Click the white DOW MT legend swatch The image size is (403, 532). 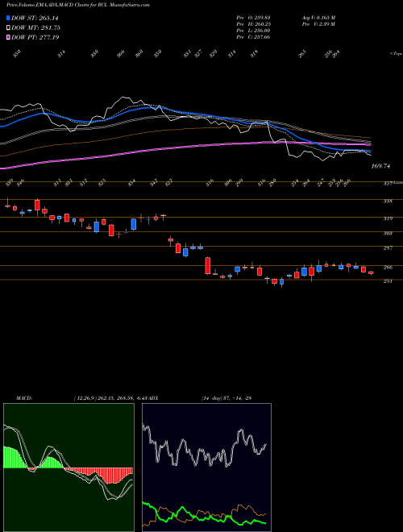[x=8, y=27]
